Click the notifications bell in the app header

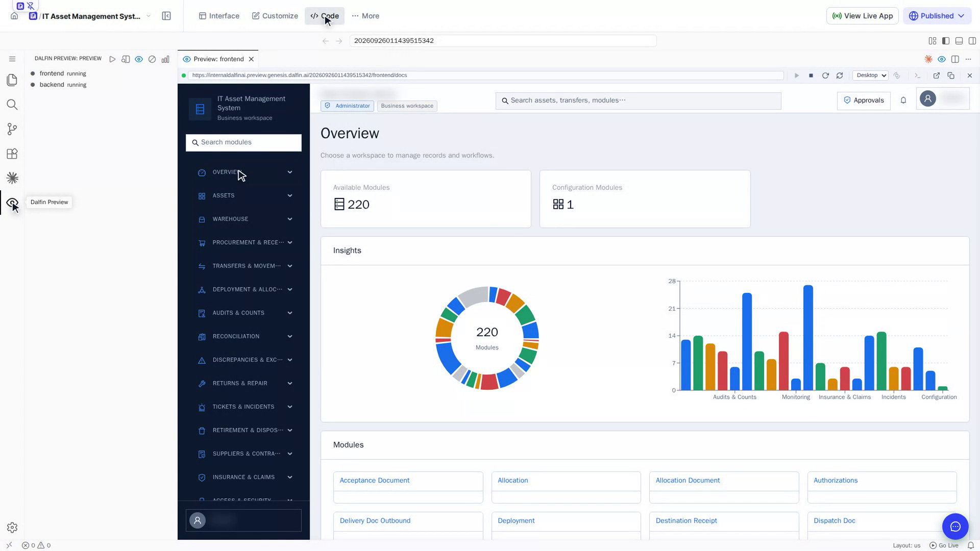(903, 101)
